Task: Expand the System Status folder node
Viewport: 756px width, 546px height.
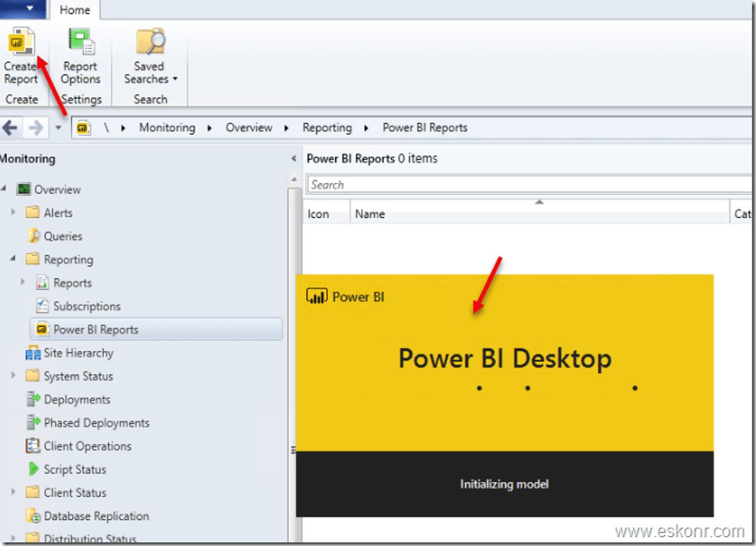Action: tap(14, 376)
